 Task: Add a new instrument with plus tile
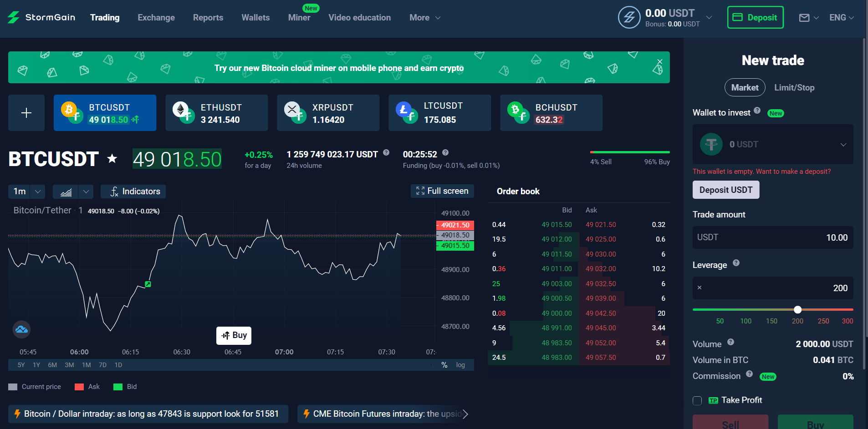tap(26, 113)
